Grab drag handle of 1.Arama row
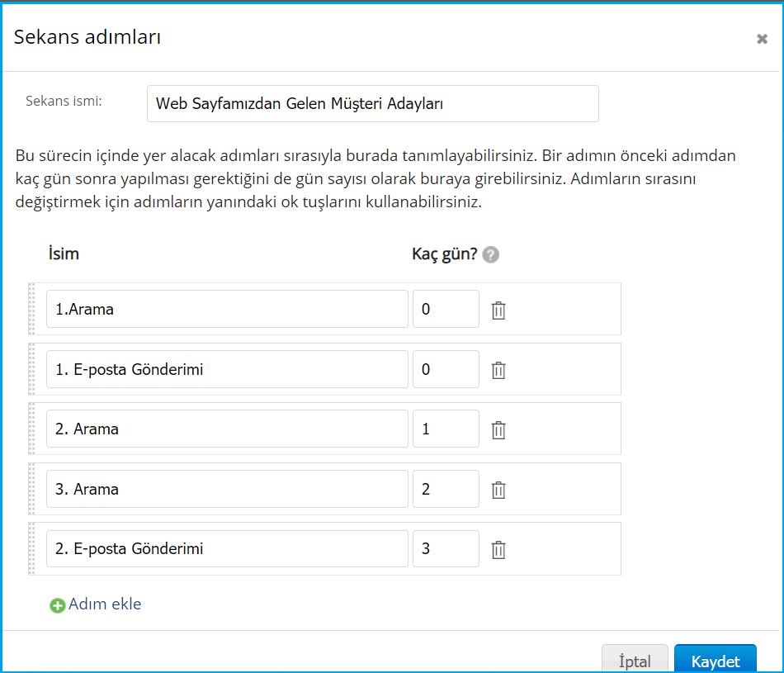784x673 pixels. point(31,309)
